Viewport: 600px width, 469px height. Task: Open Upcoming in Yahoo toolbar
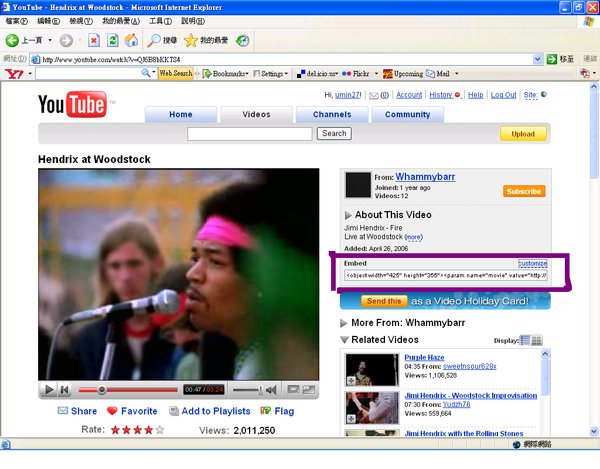[x=403, y=73]
